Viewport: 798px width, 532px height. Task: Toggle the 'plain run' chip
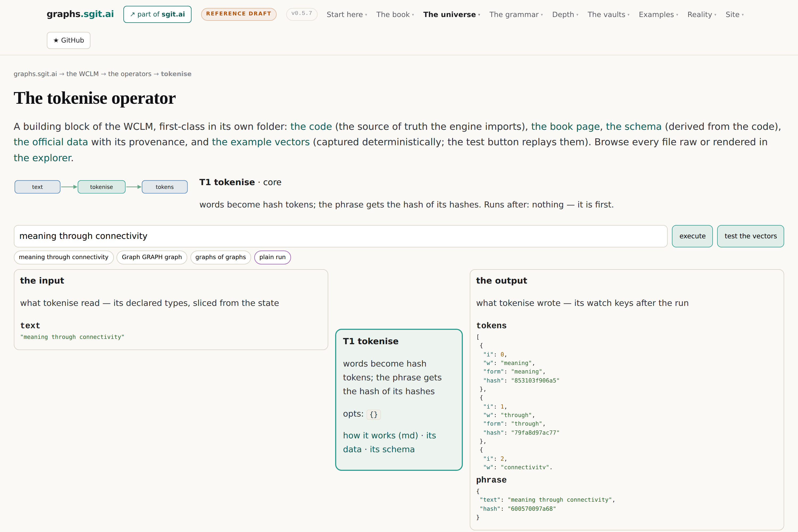click(272, 257)
